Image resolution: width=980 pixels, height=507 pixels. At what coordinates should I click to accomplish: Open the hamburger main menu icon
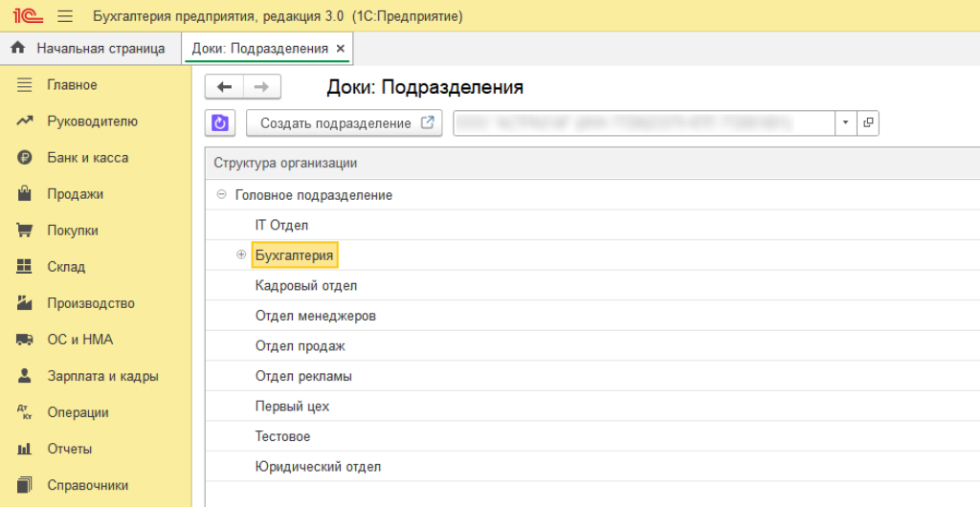[x=65, y=16]
